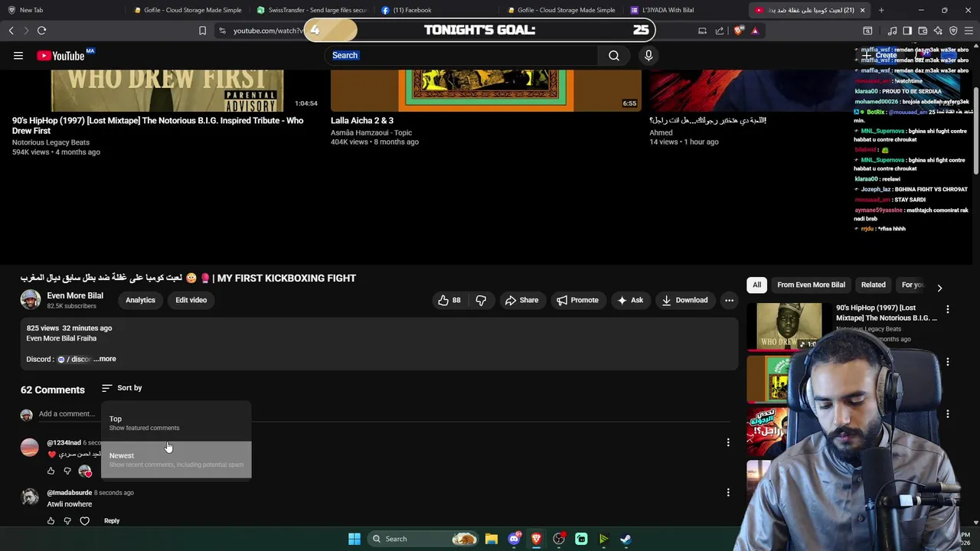The height and width of the screenshot is (551, 980).
Task: Toggle the Brave sidebar panel
Action: click(x=907, y=31)
